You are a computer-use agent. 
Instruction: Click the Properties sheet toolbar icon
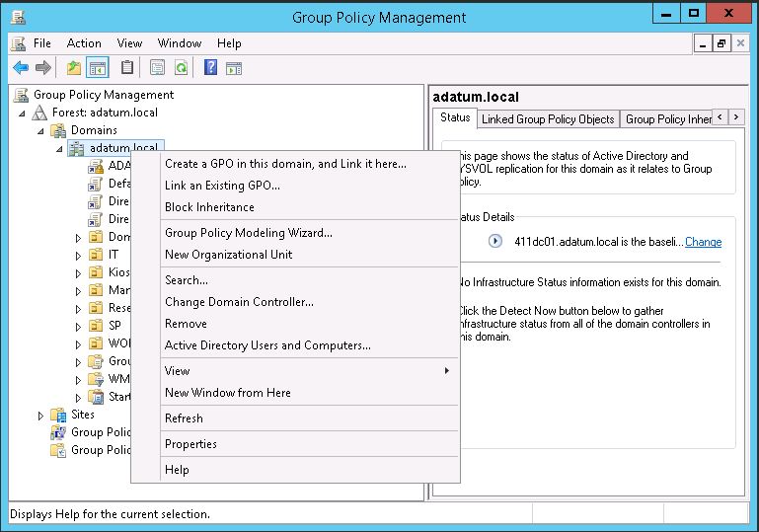157,68
